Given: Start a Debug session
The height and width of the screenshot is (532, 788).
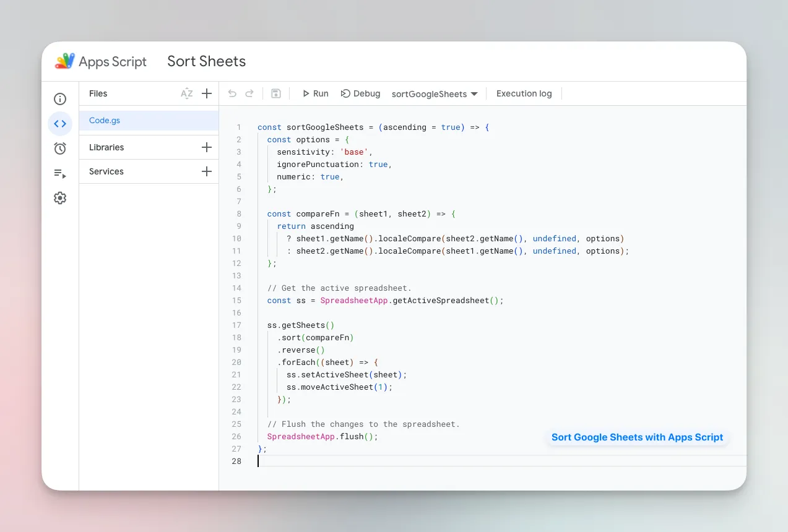Looking at the screenshot, I should pyautogui.click(x=360, y=93).
